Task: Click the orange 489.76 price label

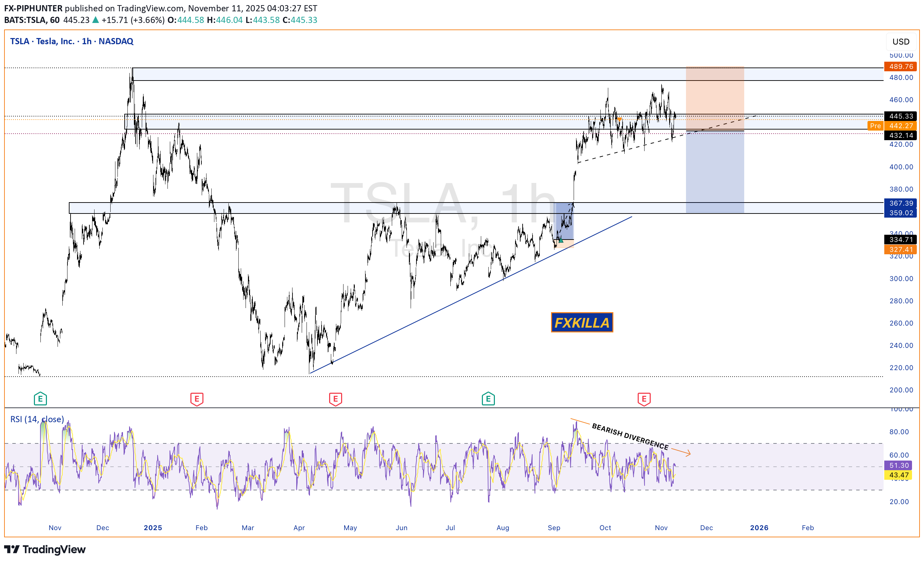Action: 900,66
